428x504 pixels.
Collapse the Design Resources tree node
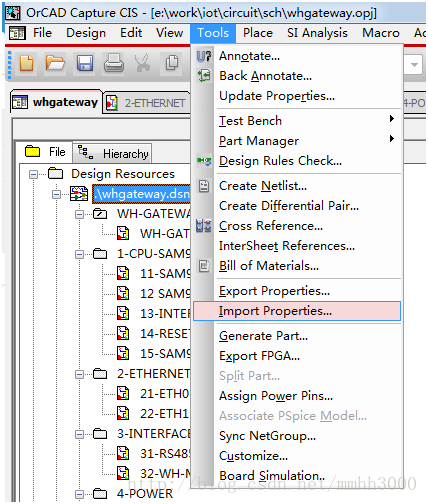(x=33, y=174)
